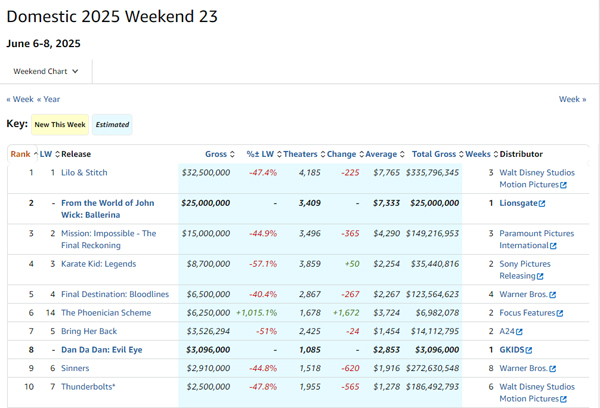The image size is (600, 408).
Task: Click A24 external link icon
Action: click(x=519, y=332)
